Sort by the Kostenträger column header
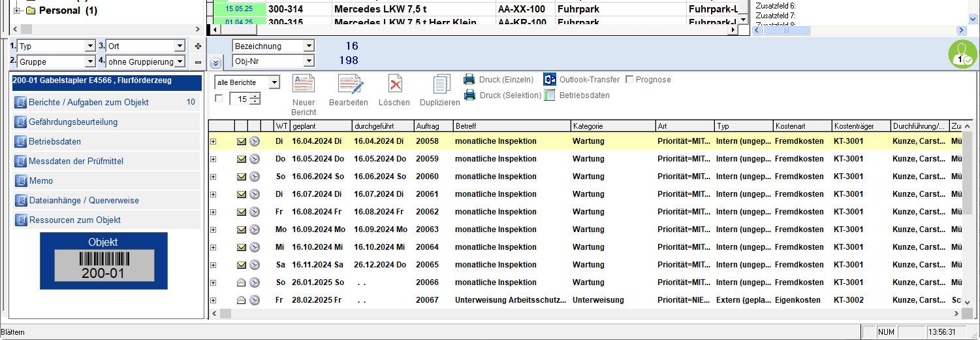 pyautogui.click(x=861, y=126)
